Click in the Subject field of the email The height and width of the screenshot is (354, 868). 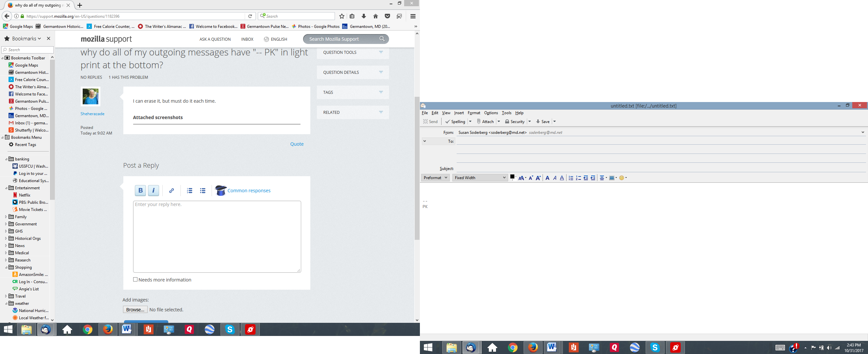pyautogui.click(x=661, y=168)
